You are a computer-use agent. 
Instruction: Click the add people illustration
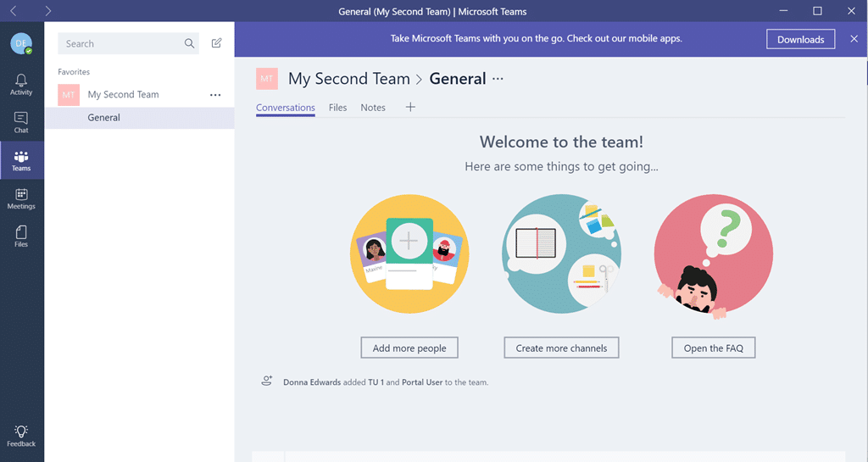(x=409, y=254)
